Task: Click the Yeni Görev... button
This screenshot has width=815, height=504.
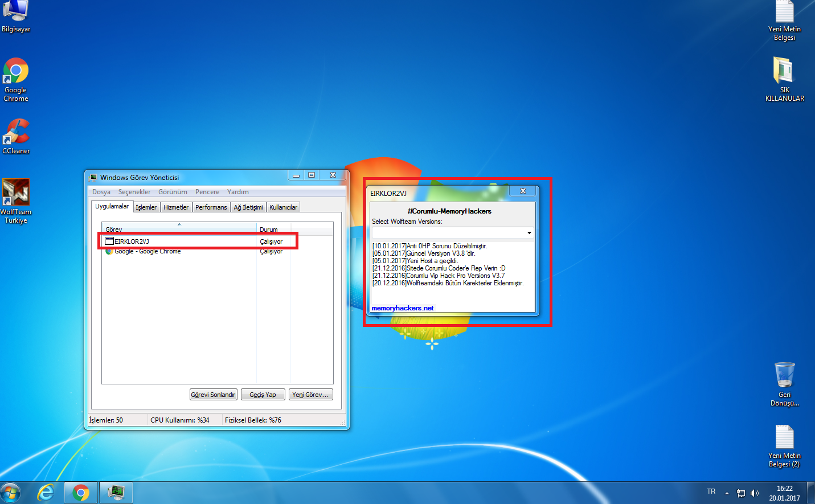Action: click(310, 395)
